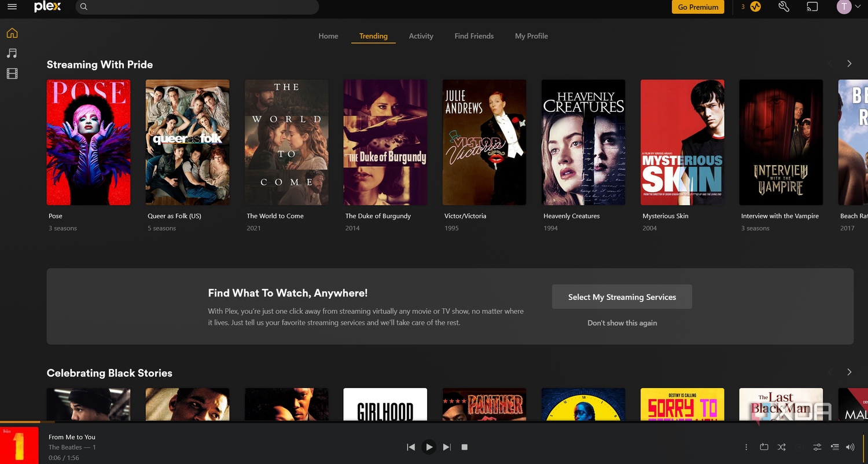Open the play queue icon in player
This screenshot has height=464, width=868.
[x=834, y=447]
